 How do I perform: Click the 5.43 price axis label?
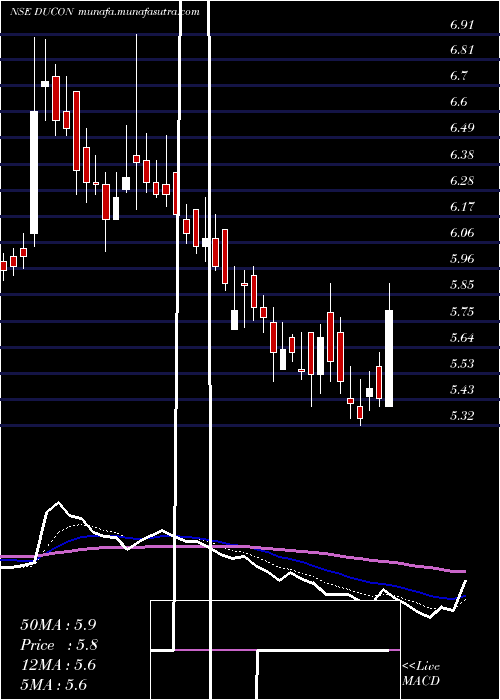[x=462, y=390]
